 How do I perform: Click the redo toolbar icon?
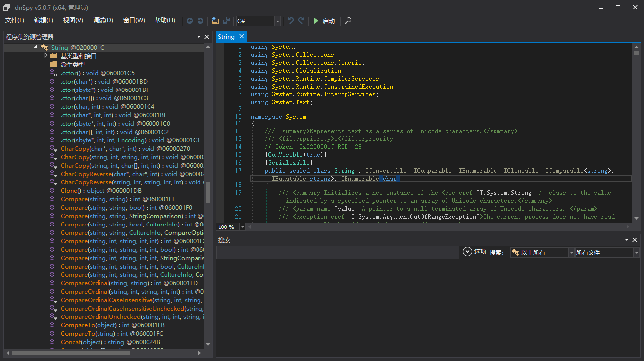tap(301, 21)
